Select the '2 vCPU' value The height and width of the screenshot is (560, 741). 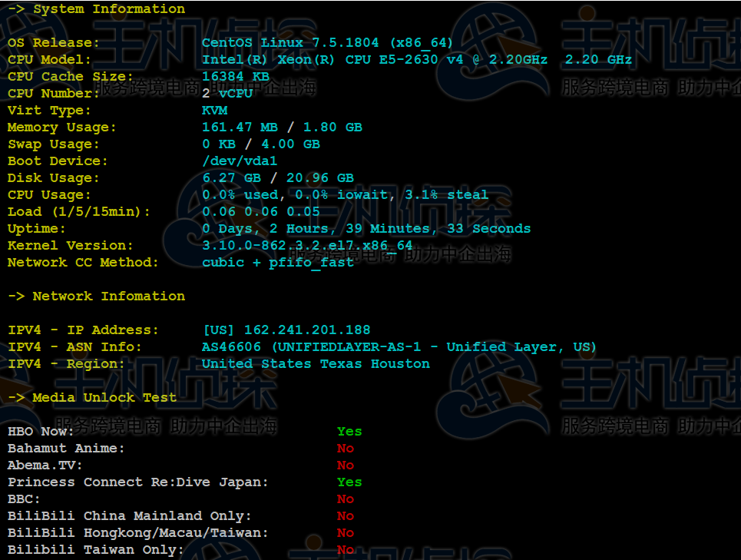click(227, 94)
